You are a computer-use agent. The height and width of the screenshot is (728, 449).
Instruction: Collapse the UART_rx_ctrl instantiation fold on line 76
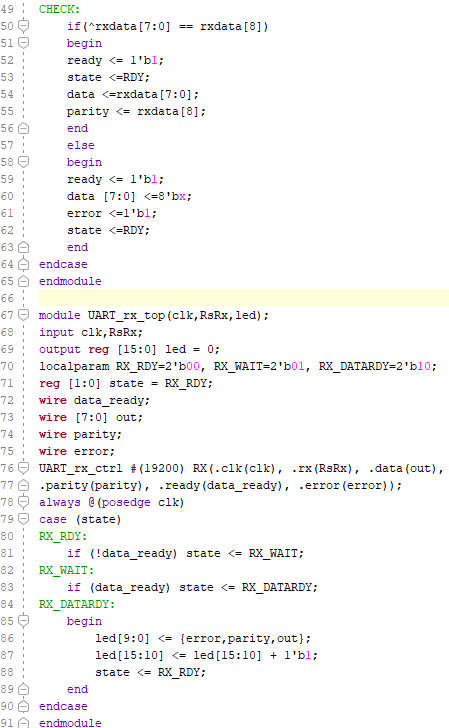click(x=23, y=468)
